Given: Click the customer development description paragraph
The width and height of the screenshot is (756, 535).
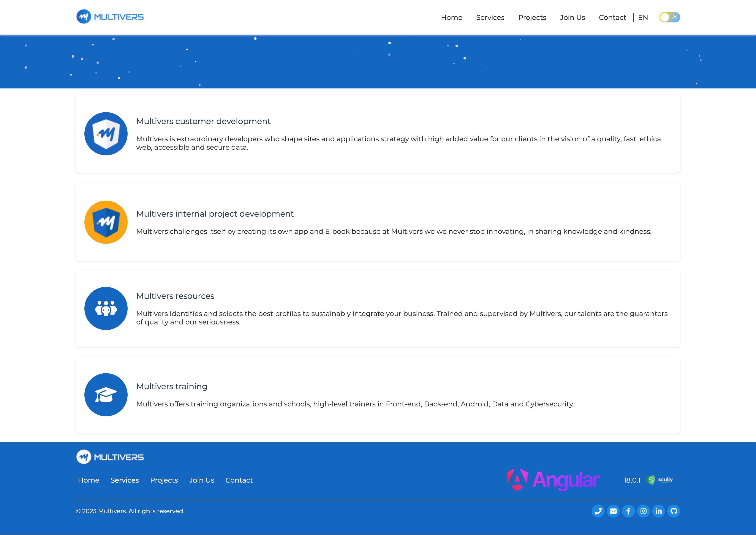Looking at the screenshot, I should pos(399,143).
